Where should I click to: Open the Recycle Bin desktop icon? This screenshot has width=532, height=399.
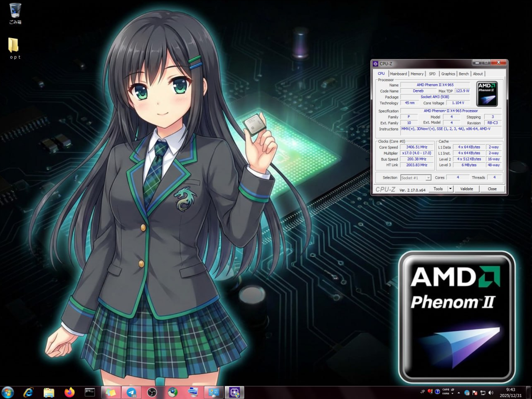pyautogui.click(x=15, y=13)
